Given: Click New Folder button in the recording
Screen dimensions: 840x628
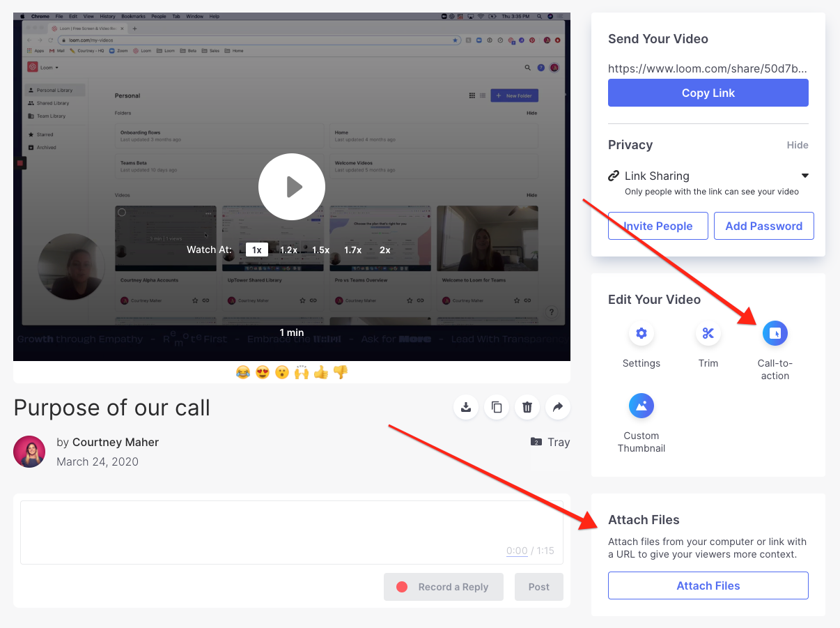Looking at the screenshot, I should point(514,95).
